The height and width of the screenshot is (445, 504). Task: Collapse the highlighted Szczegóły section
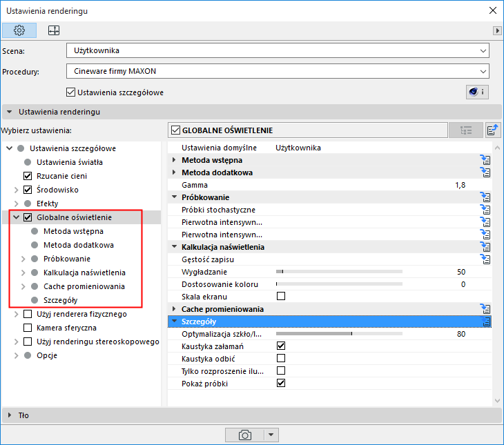click(174, 321)
